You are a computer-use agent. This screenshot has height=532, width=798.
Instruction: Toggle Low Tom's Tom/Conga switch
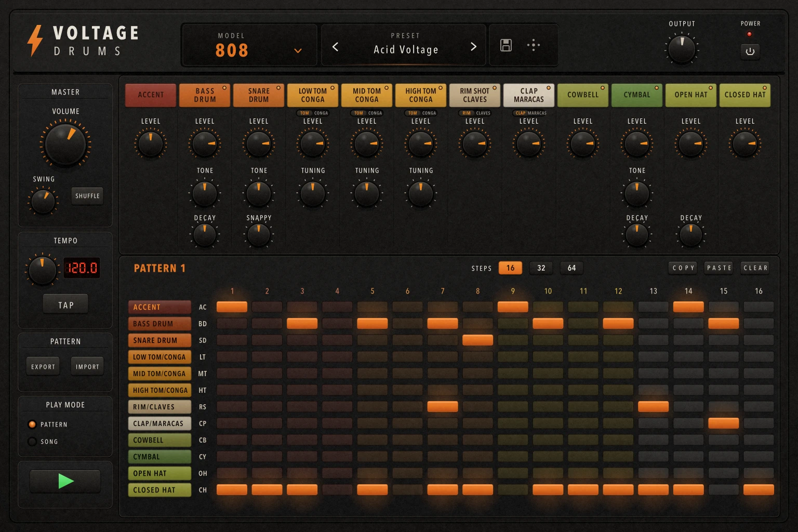pos(313,113)
